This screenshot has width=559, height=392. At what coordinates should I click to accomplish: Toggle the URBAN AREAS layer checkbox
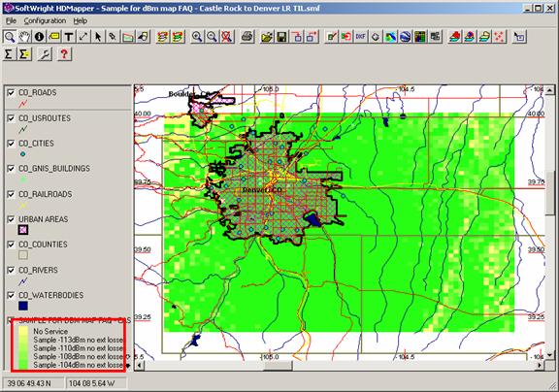click(11, 219)
